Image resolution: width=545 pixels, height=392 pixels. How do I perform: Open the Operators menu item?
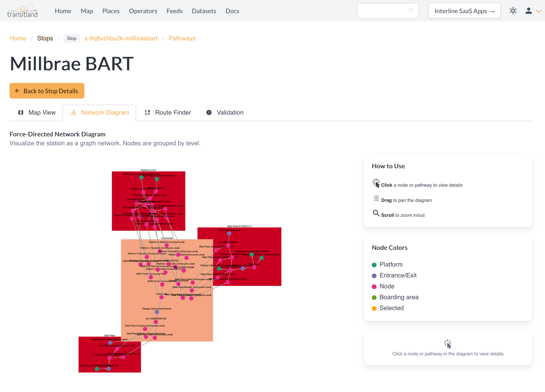point(143,11)
